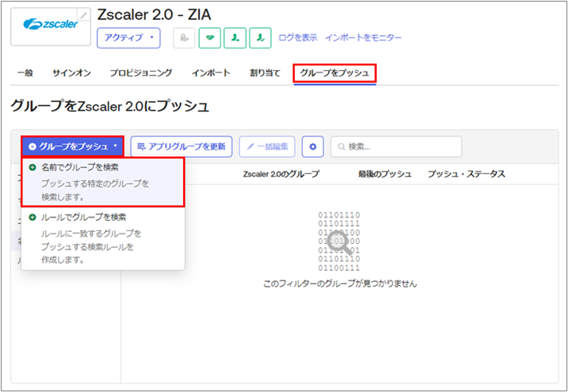Open the アクティブ status dropdown

128,37
